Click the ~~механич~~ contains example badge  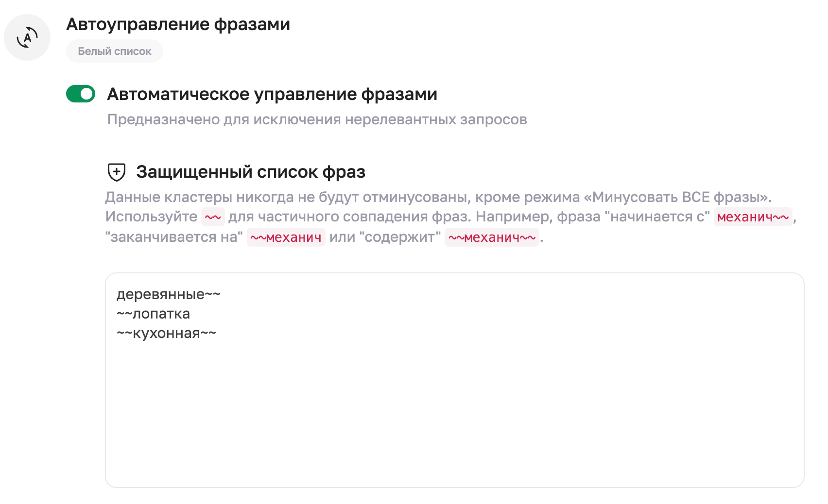pyautogui.click(x=491, y=237)
